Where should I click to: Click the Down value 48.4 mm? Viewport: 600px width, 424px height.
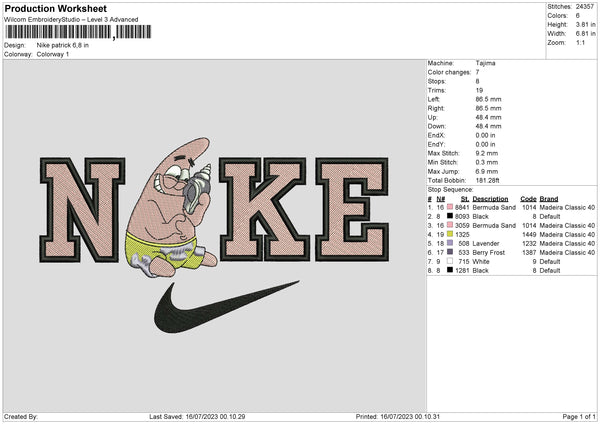(x=488, y=126)
